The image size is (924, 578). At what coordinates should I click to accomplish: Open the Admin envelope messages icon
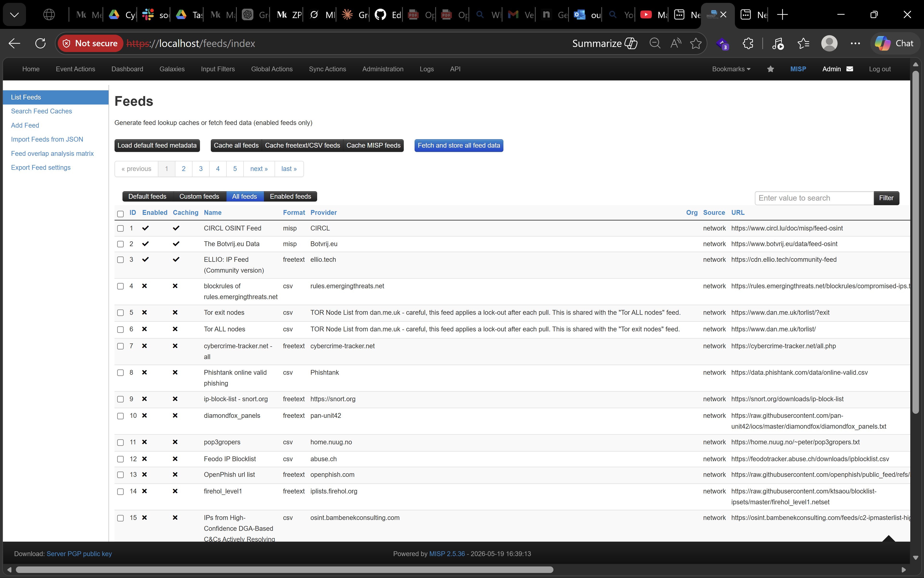[x=850, y=69]
